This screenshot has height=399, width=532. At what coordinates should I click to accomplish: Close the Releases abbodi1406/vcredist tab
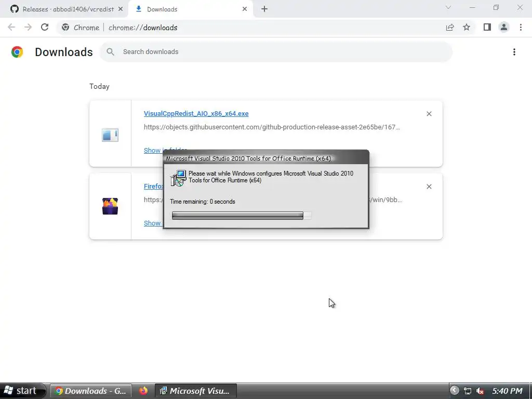(121, 9)
